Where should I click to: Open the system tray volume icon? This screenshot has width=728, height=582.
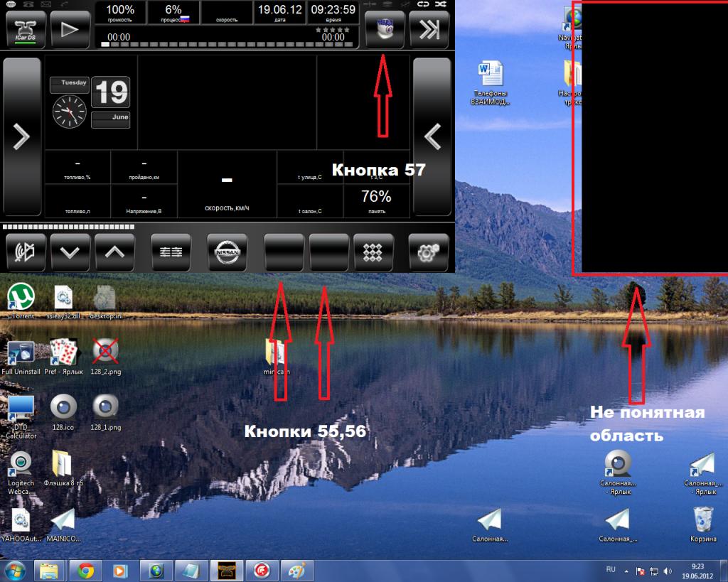[x=668, y=571]
